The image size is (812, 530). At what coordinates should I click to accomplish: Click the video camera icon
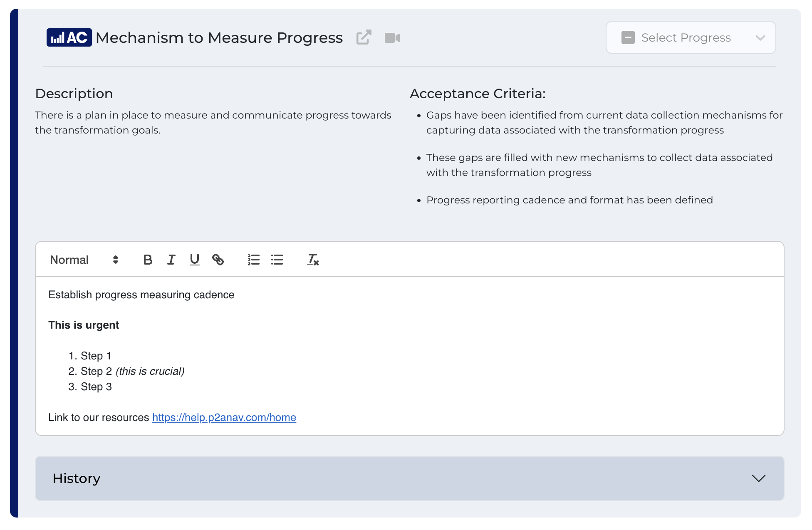point(392,38)
